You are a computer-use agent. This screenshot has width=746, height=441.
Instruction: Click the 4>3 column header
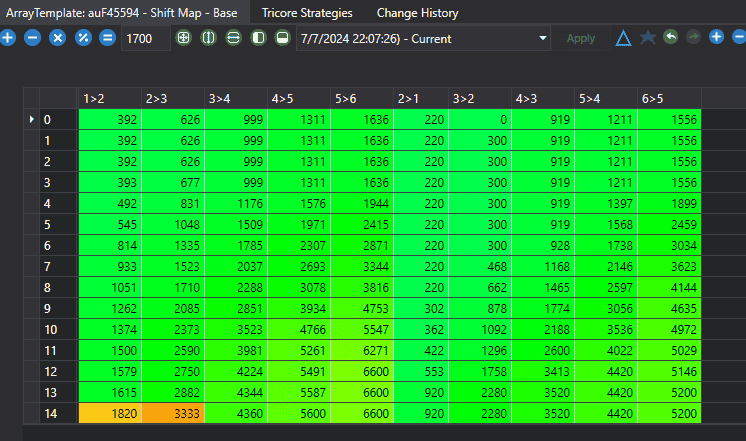(543, 98)
